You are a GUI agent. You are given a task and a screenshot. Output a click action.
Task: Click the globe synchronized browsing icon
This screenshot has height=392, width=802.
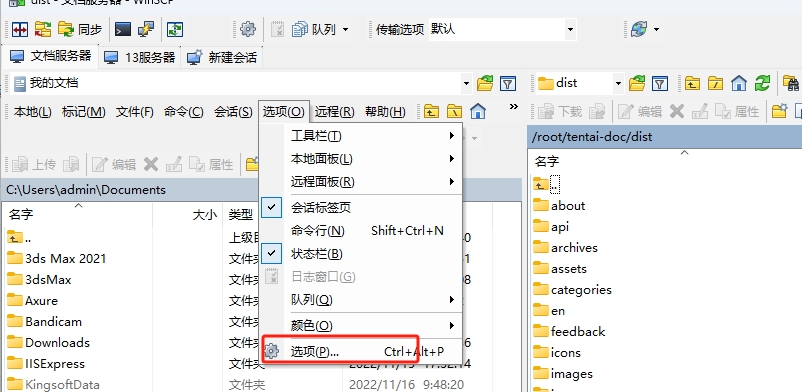(x=639, y=29)
